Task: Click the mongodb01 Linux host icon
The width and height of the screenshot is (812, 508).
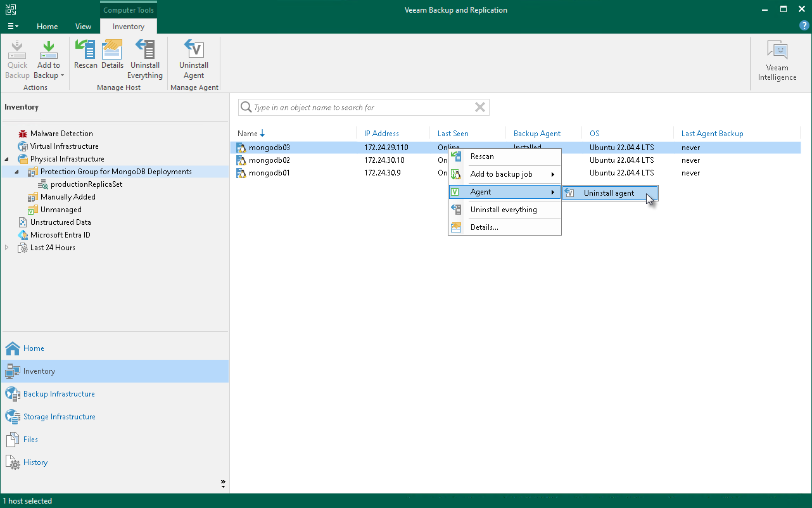Action: click(241, 173)
